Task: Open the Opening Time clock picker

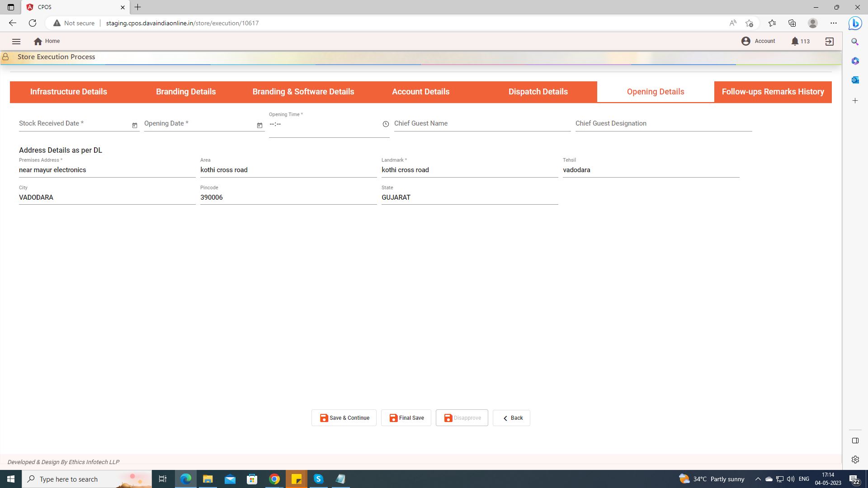Action: pos(386,124)
